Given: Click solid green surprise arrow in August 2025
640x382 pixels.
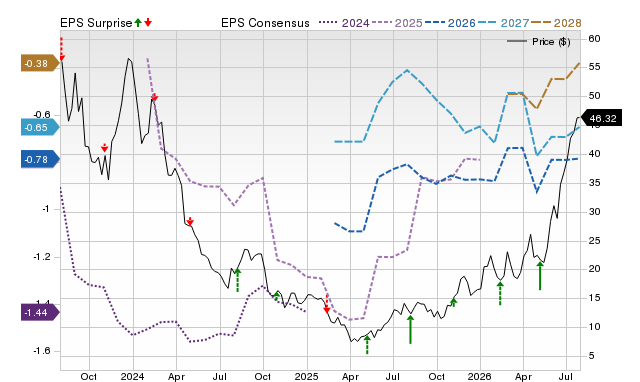Looking at the screenshot, I should point(411,329).
